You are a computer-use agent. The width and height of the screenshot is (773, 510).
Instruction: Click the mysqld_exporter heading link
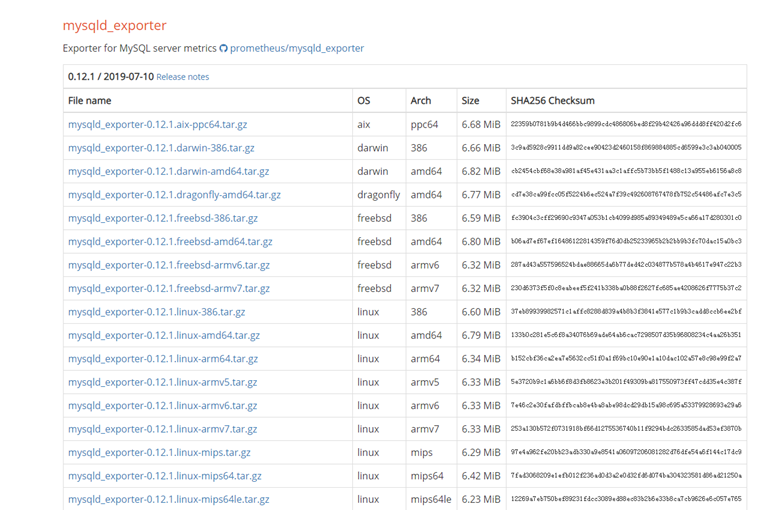coord(114,25)
